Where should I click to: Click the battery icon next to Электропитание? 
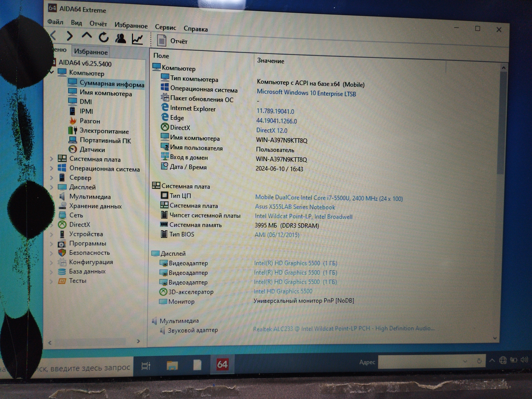click(73, 130)
